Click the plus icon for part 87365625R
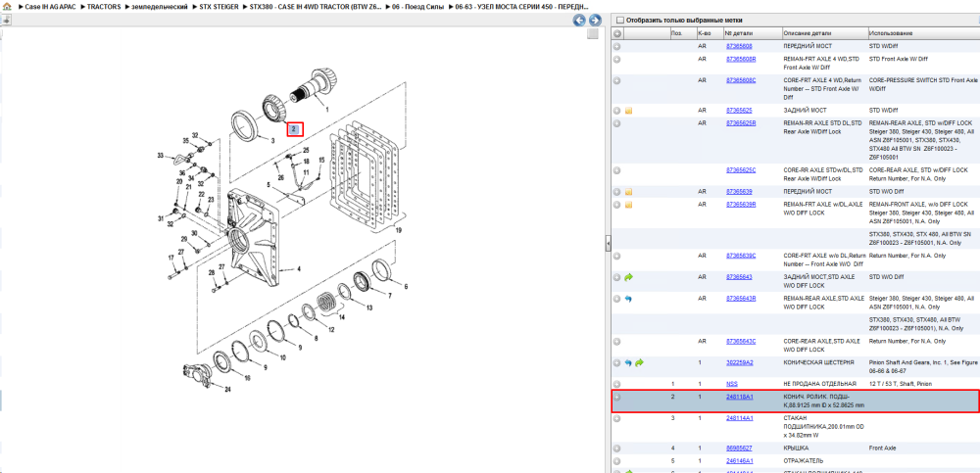 (x=616, y=123)
